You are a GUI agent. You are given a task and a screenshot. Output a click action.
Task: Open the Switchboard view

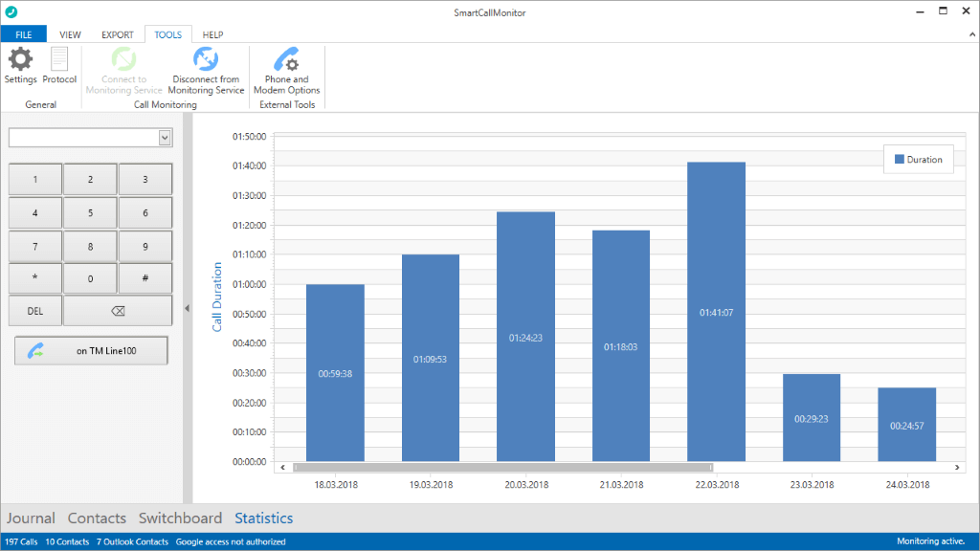[x=180, y=518]
